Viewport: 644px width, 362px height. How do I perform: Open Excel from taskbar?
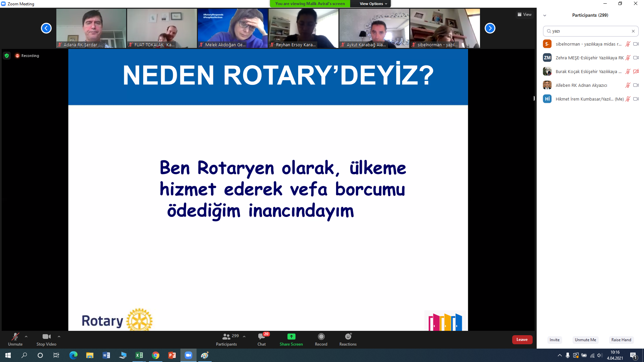(139, 355)
